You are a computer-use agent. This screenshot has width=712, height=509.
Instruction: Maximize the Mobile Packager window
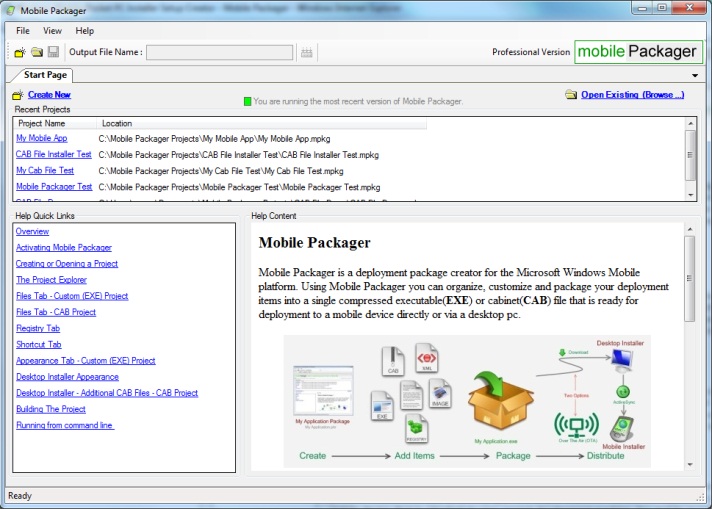click(662, 8)
